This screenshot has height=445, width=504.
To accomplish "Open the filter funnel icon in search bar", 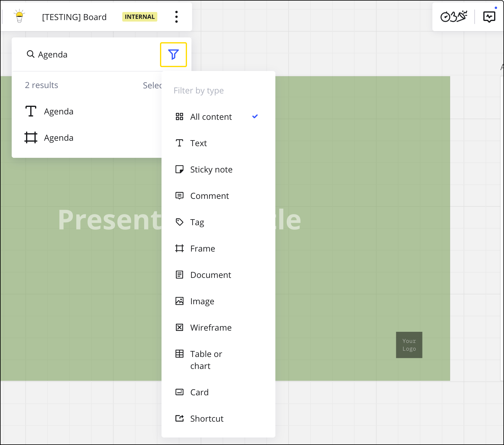I will coord(173,54).
